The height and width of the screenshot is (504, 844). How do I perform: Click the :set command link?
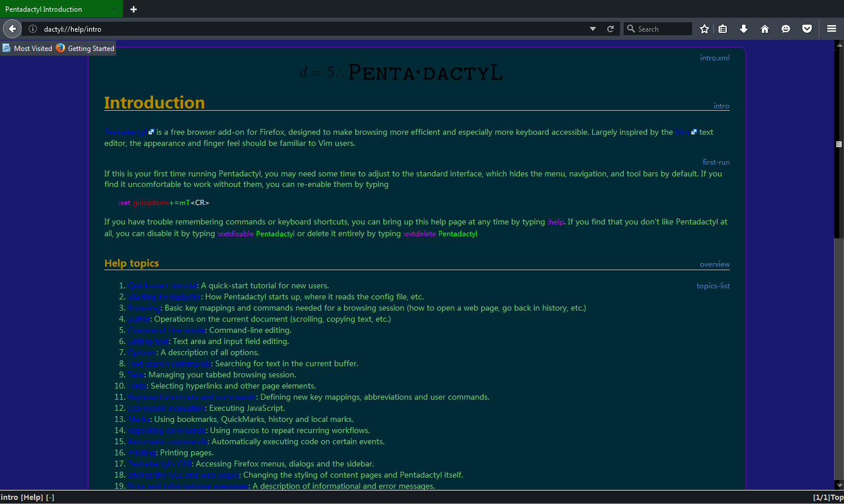coord(124,203)
